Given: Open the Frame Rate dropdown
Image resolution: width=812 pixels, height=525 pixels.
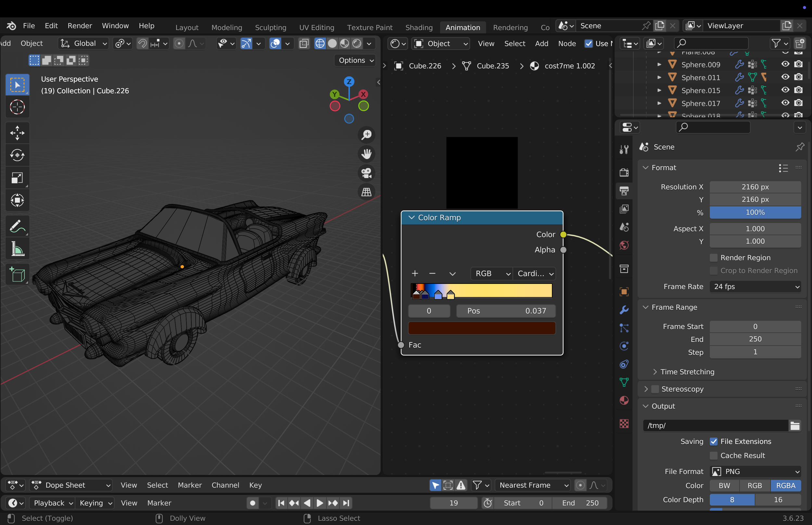Looking at the screenshot, I should tap(755, 287).
